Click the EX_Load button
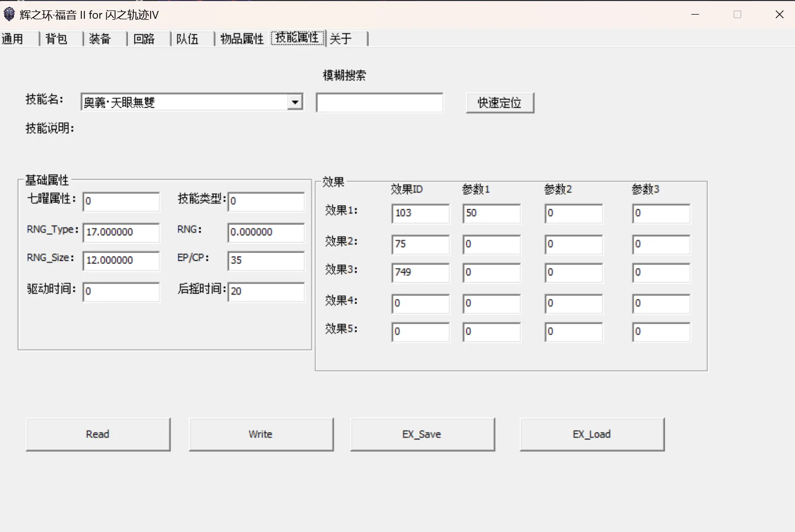Viewport: 795px width, 532px height. tap(592, 434)
